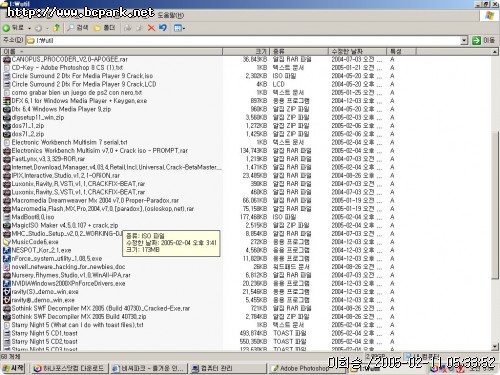Select the FastLynx rar archive icon
500x375 pixels.
click(x=6, y=159)
